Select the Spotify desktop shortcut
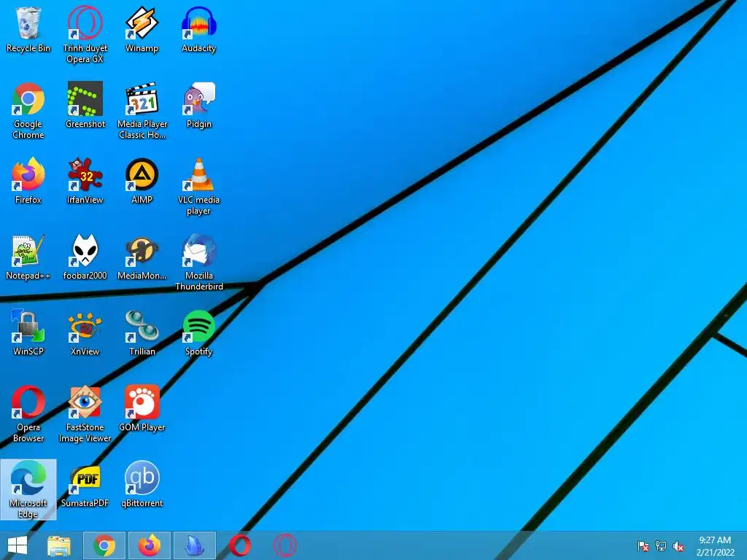 (x=198, y=332)
